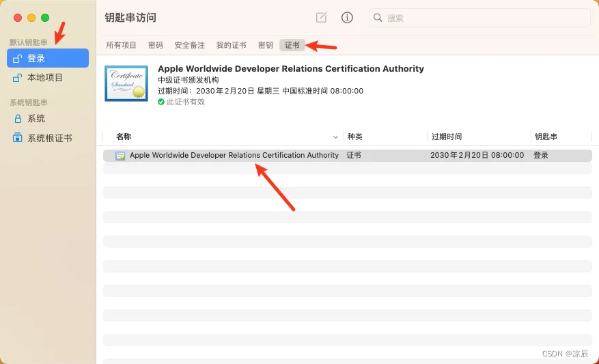Switch to the 密码 tab
The height and width of the screenshot is (364, 599).
(x=156, y=45)
